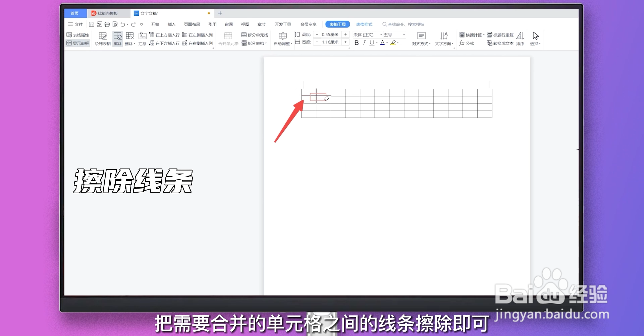
Task: Expand the font color dropdown arrow
Action: tap(387, 43)
